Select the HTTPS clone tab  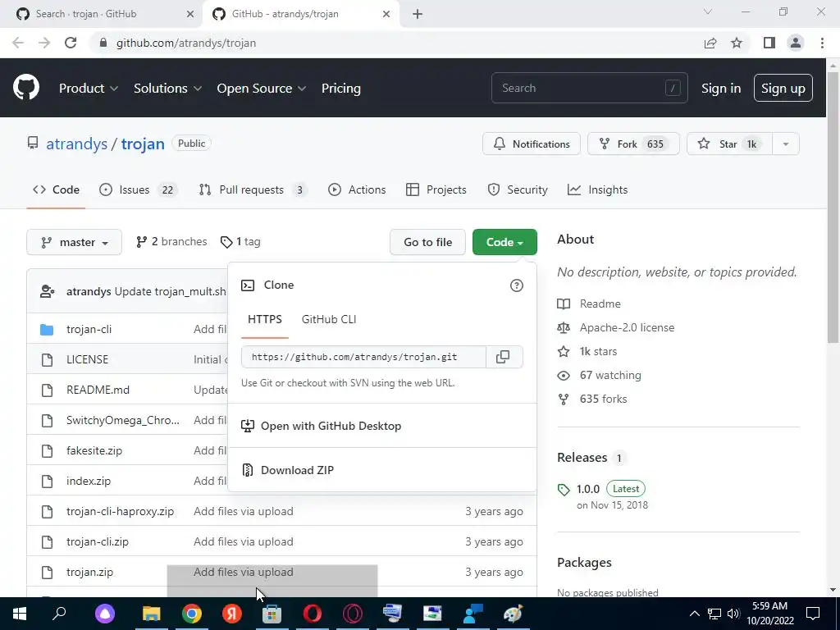click(x=265, y=319)
